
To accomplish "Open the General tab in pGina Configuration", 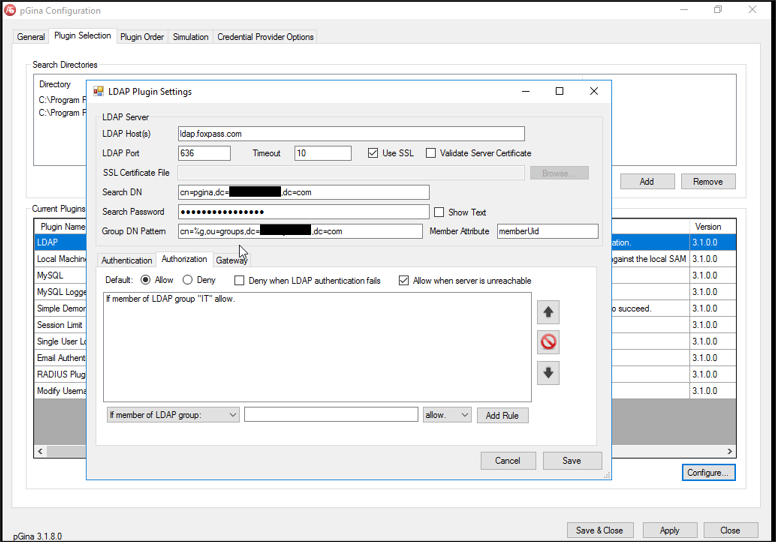I will 31,37.
